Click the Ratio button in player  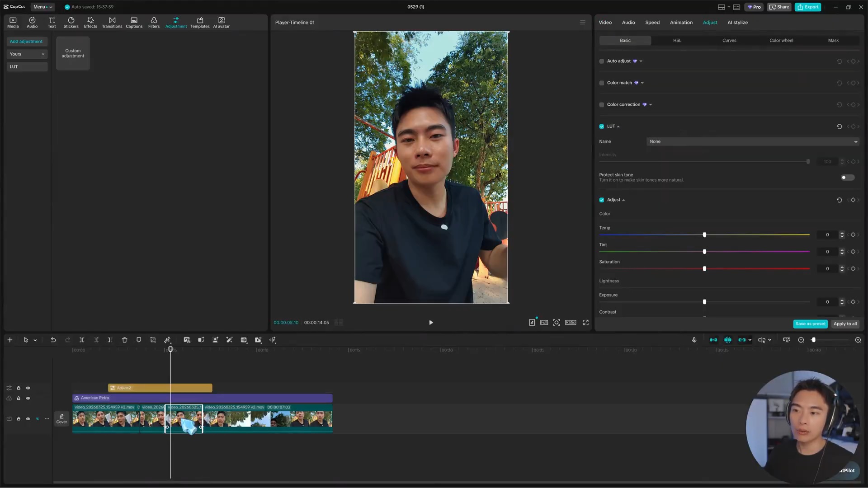point(571,322)
